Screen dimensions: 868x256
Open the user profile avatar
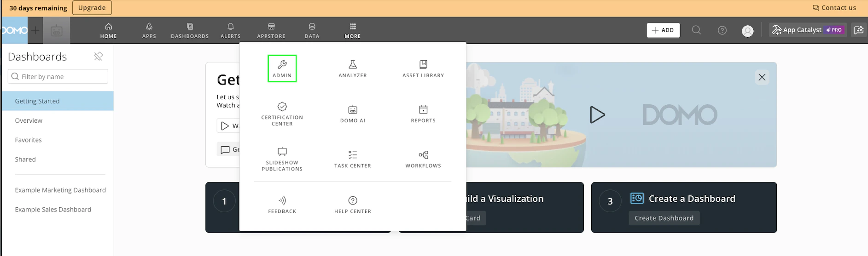(x=748, y=31)
